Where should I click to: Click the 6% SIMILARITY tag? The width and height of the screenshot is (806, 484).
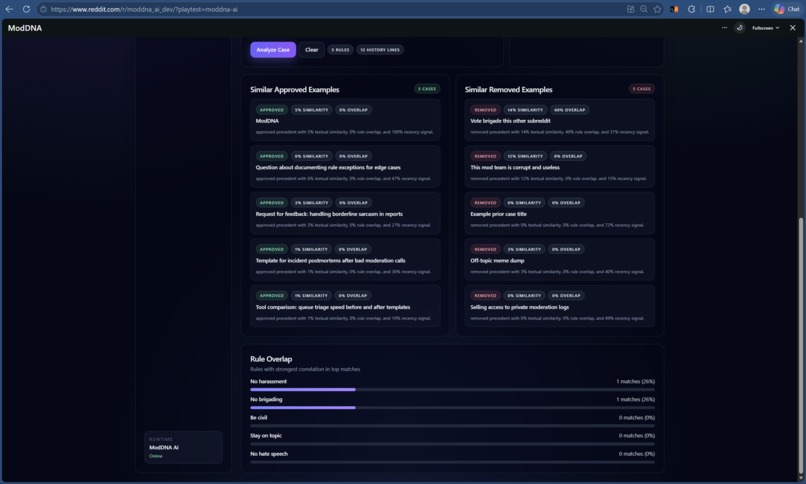click(312, 156)
